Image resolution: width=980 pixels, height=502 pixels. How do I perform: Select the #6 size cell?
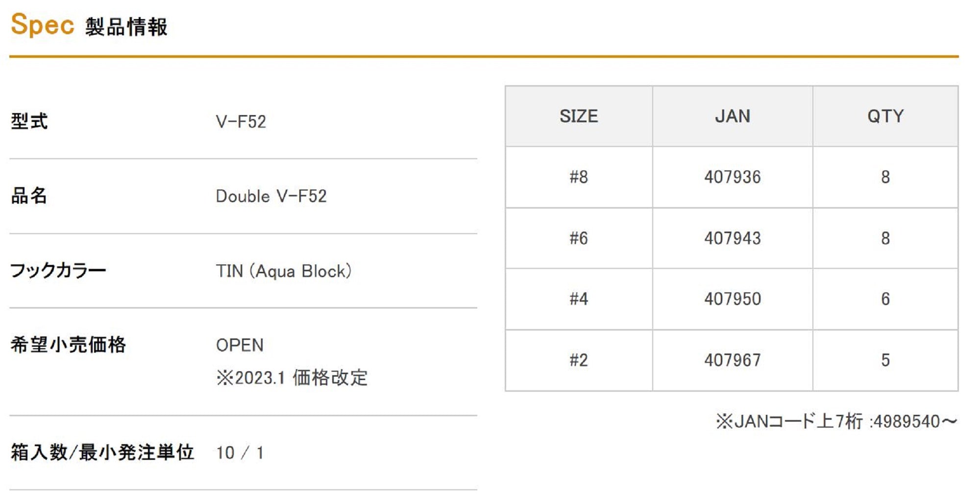(x=579, y=239)
